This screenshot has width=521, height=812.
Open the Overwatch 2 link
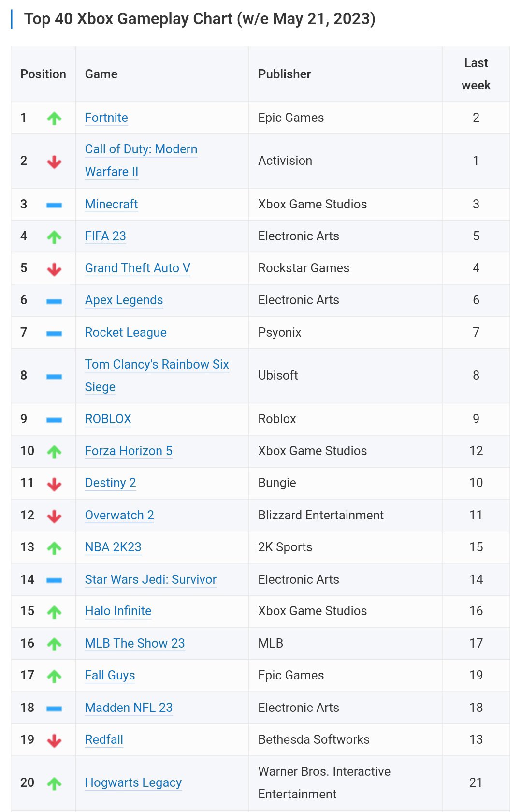pos(119,515)
